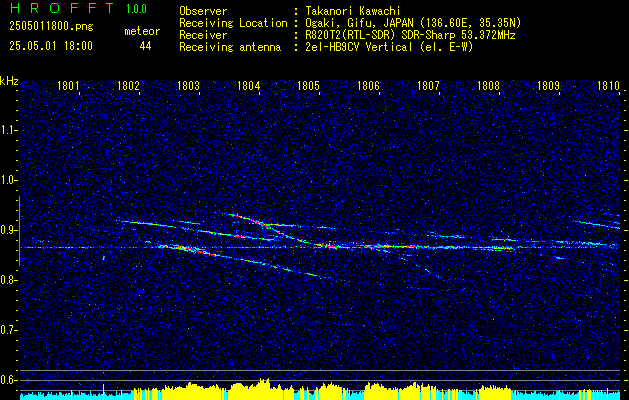The image size is (629, 400).
Task: Click the R820T2(RTL-SDR) SDR-Sharp 53.372MHz text
Action: tap(410, 35)
